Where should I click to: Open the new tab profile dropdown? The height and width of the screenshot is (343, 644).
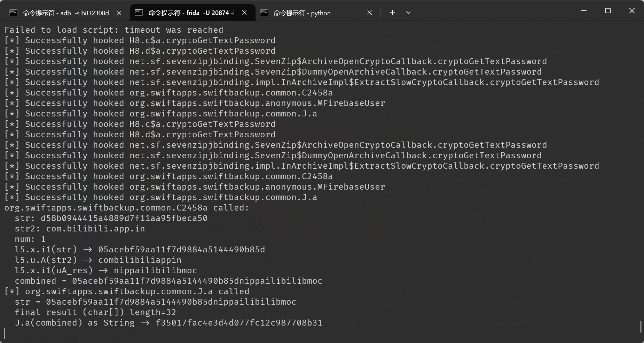(x=408, y=13)
